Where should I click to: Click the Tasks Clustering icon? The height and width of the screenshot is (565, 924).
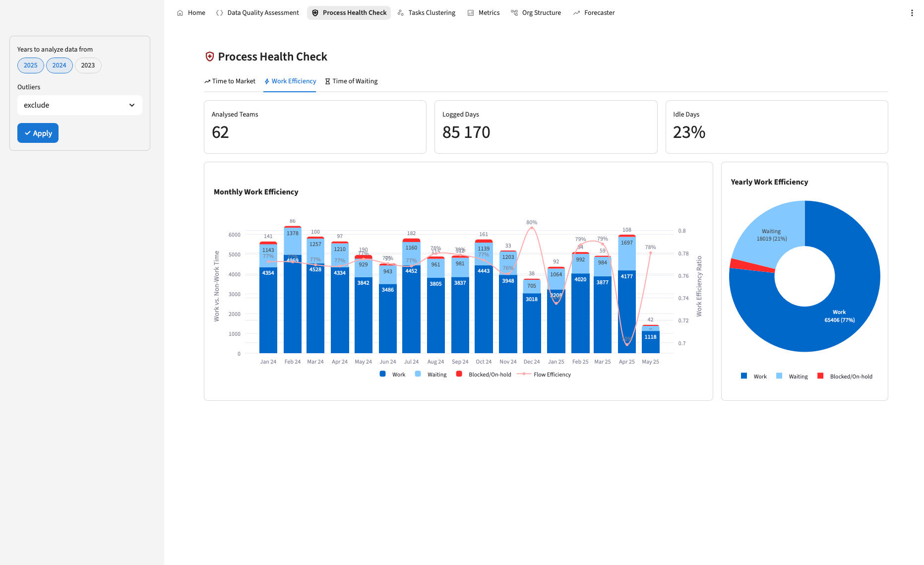(x=401, y=13)
